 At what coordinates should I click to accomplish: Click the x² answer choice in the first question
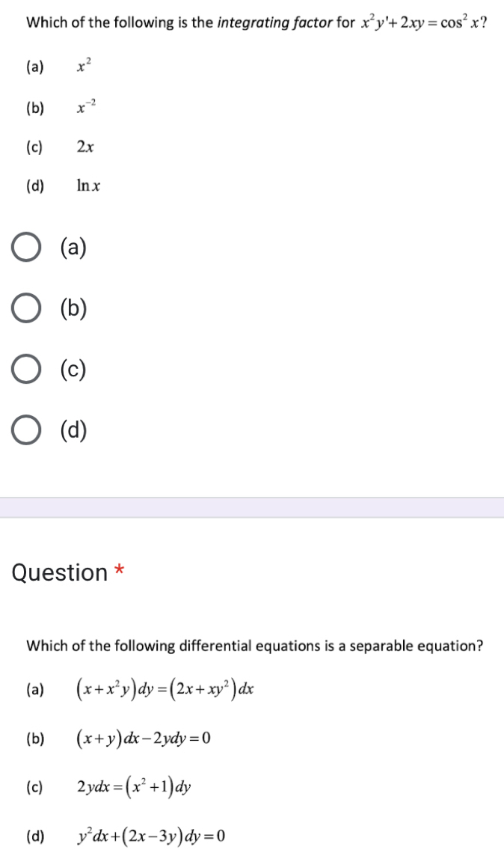[83, 67]
